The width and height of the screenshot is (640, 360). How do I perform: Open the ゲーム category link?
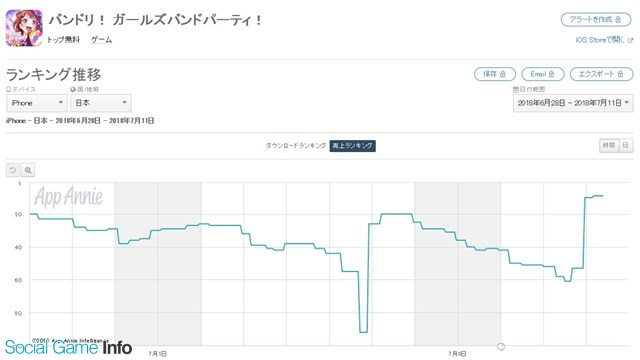(x=101, y=40)
